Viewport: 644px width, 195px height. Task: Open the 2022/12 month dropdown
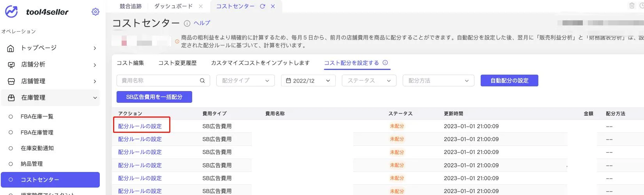308,81
